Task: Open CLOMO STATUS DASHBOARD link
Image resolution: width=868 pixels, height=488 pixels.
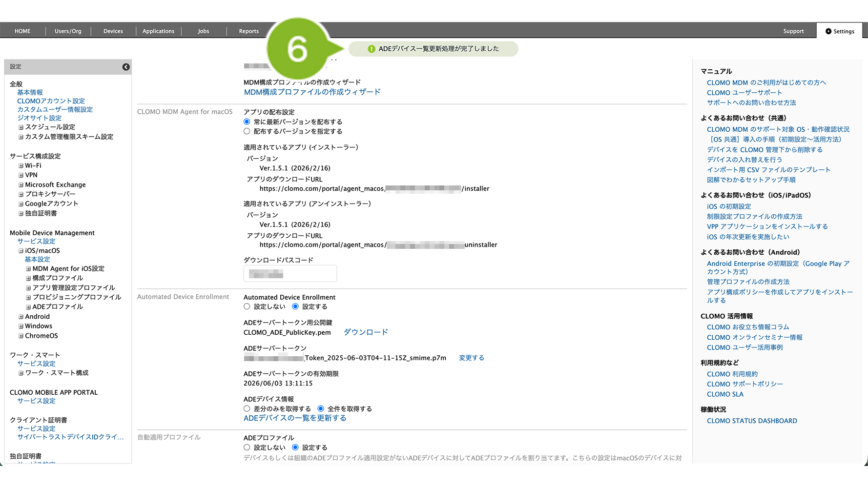Action: tap(752, 421)
